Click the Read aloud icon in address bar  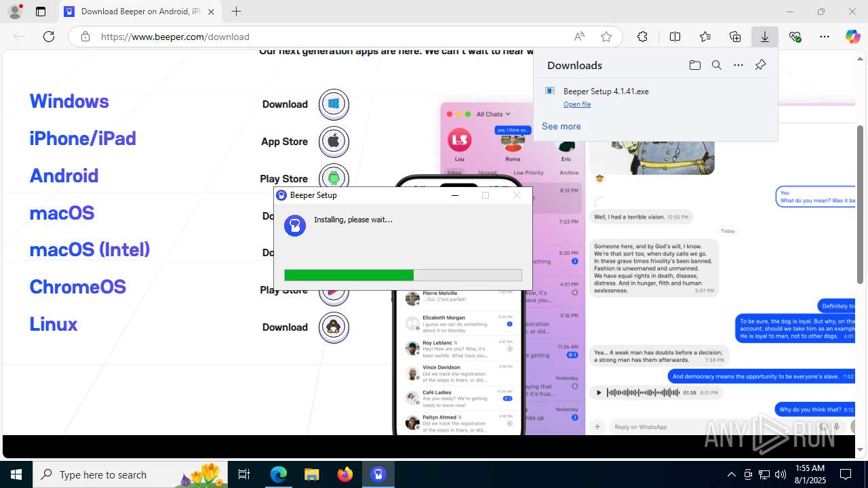click(x=579, y=37)
